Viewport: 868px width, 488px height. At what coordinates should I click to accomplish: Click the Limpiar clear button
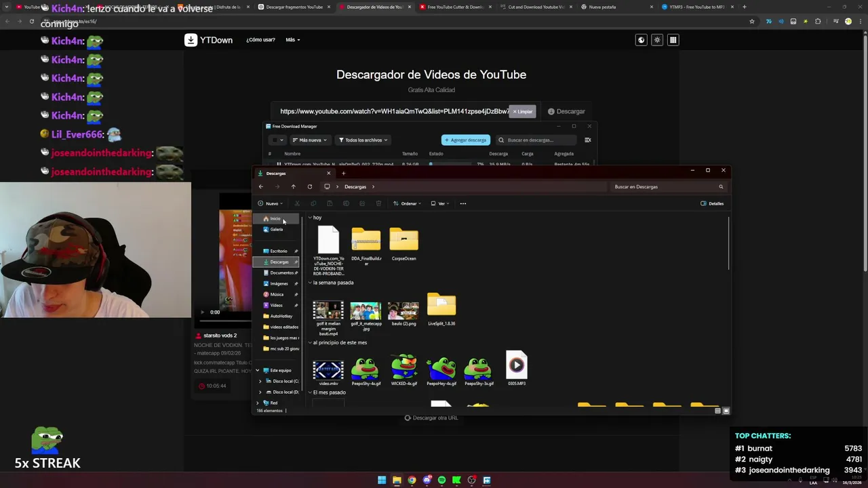coord(523,111)
